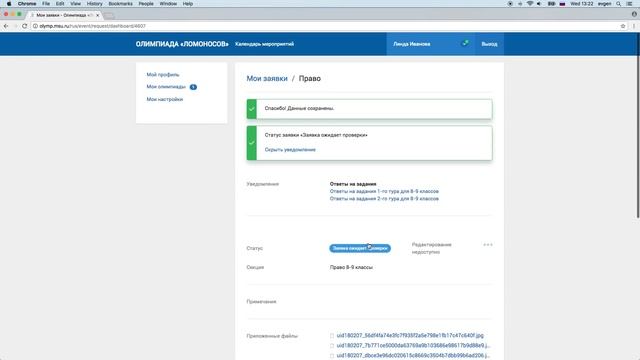Open «Мой профиль» in sidebar
Viewport: 640px width, 360px height.
pyautogui.click(x=162, y=75)
